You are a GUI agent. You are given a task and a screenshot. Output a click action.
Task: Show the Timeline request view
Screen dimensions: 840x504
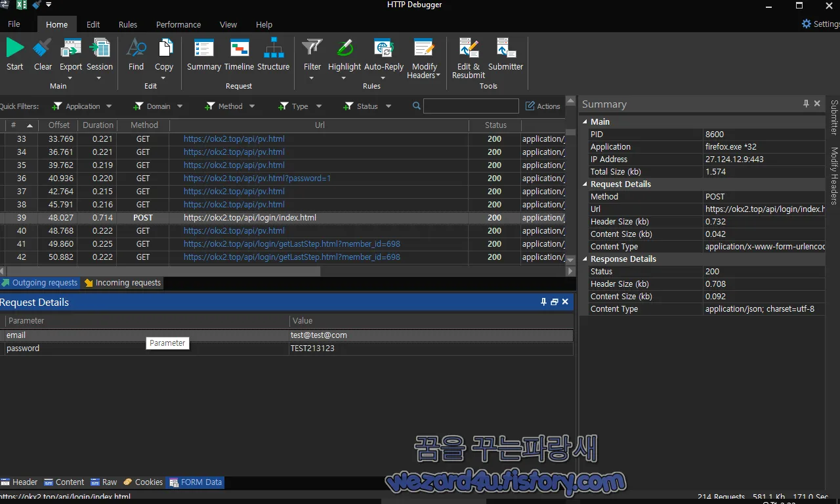click(x=239, y=54)
